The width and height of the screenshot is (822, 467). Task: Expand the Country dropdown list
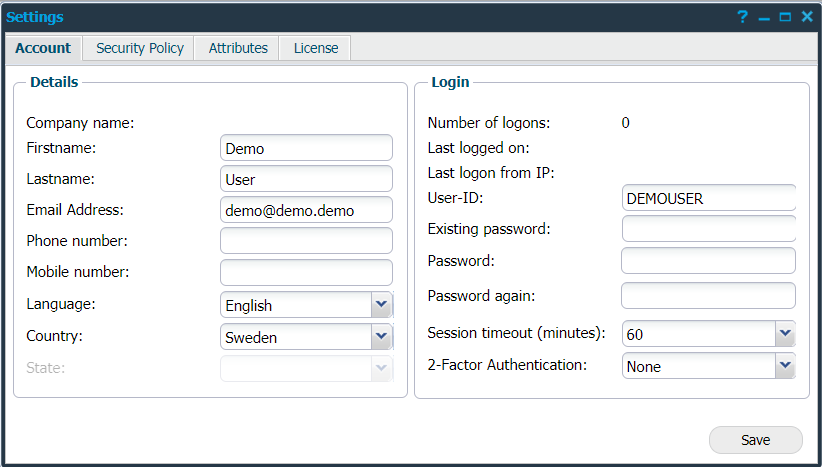pyautogui.click(x=381, y=337)
